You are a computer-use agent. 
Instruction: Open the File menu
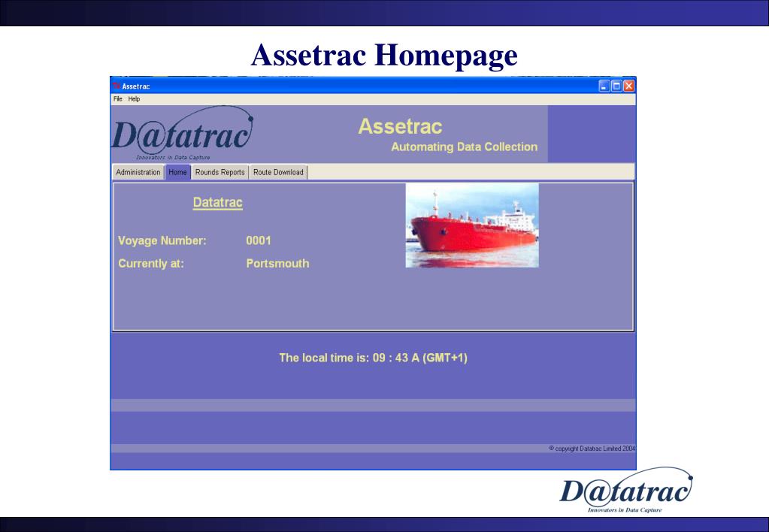[x=118, y=99]
